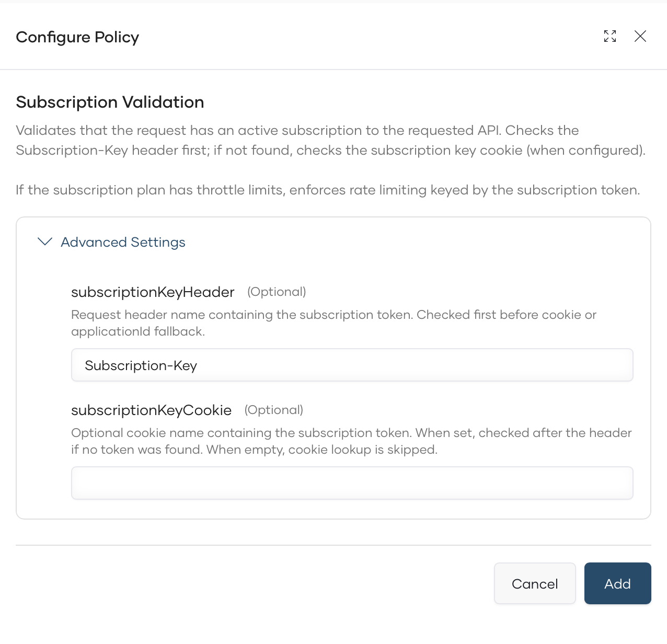Click the subscriptionKeyHeader label
Image resolution: width=667 pixels, height=644 pixels.
point(152,292)
